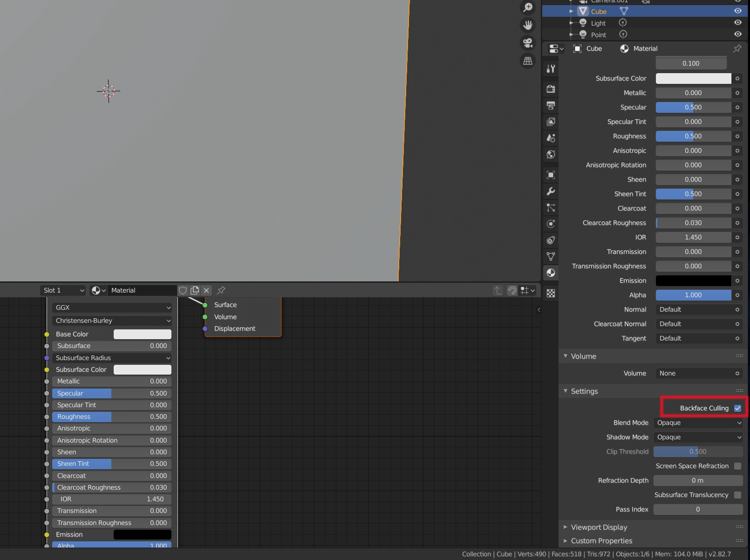This screenshot has width=750, height=560.
Task: Open the Particles properties tab
Action: pyautogui.click(x=551, y=207)
